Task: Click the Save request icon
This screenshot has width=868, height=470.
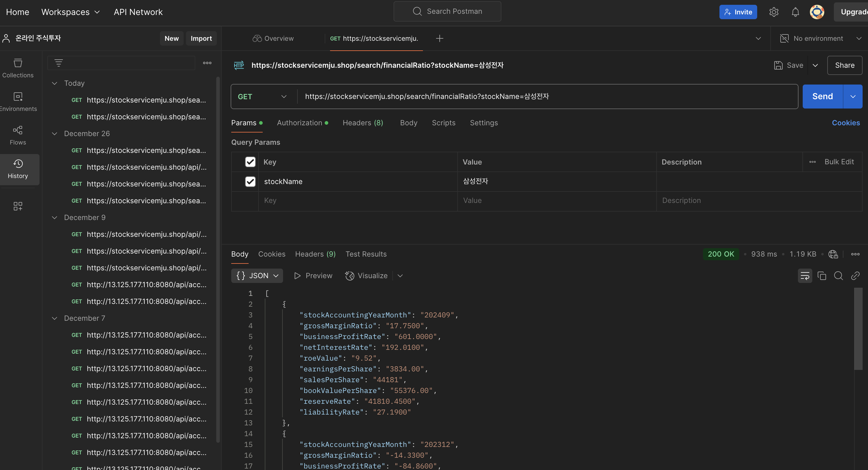Action: tap(778, 65)
